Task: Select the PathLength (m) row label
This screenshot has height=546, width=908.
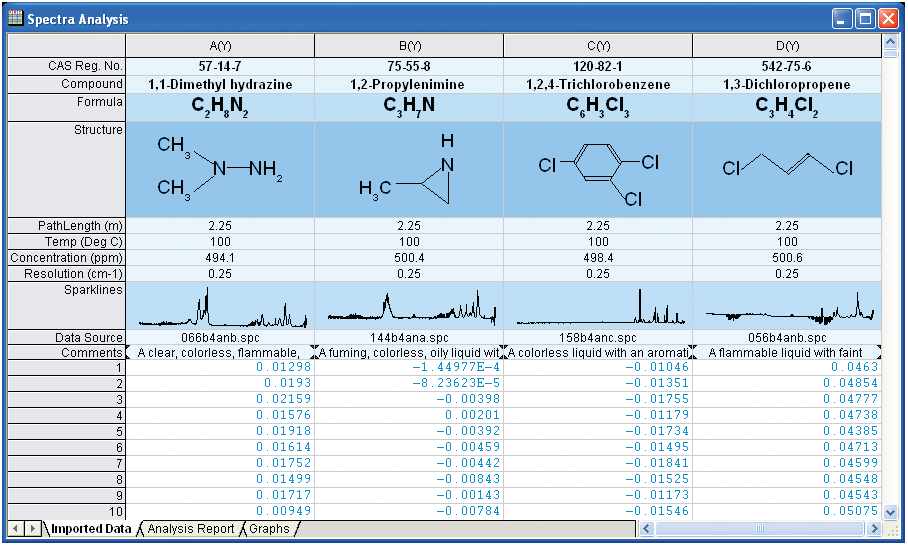Action: 67,226
